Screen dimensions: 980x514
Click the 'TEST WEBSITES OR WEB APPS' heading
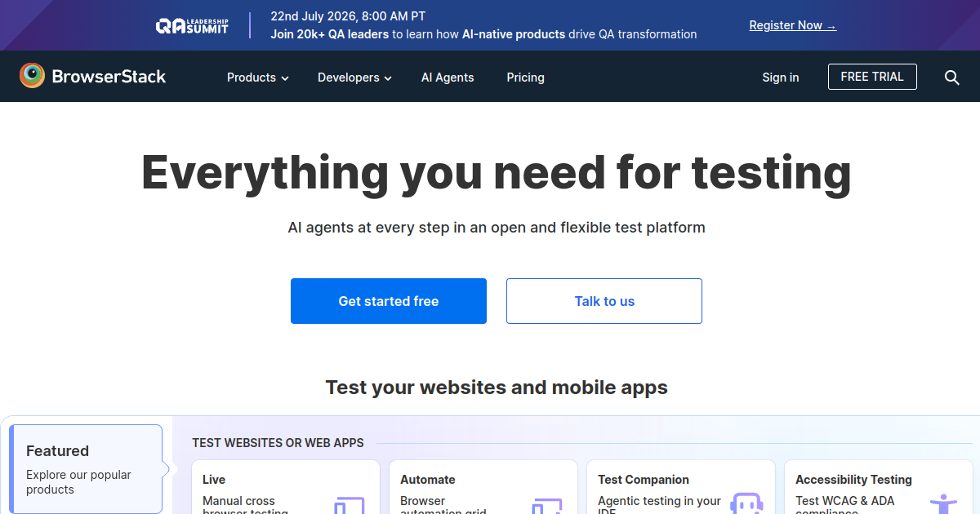278,443
